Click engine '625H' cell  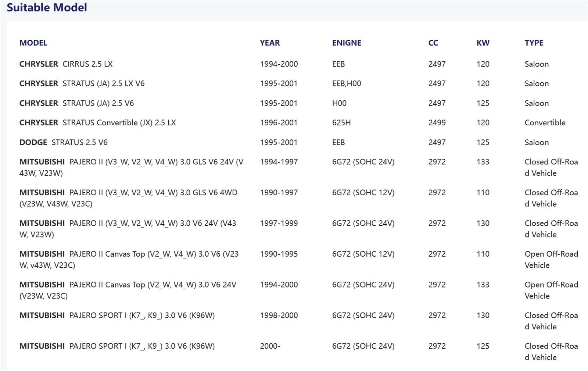(x=341, y=123)
